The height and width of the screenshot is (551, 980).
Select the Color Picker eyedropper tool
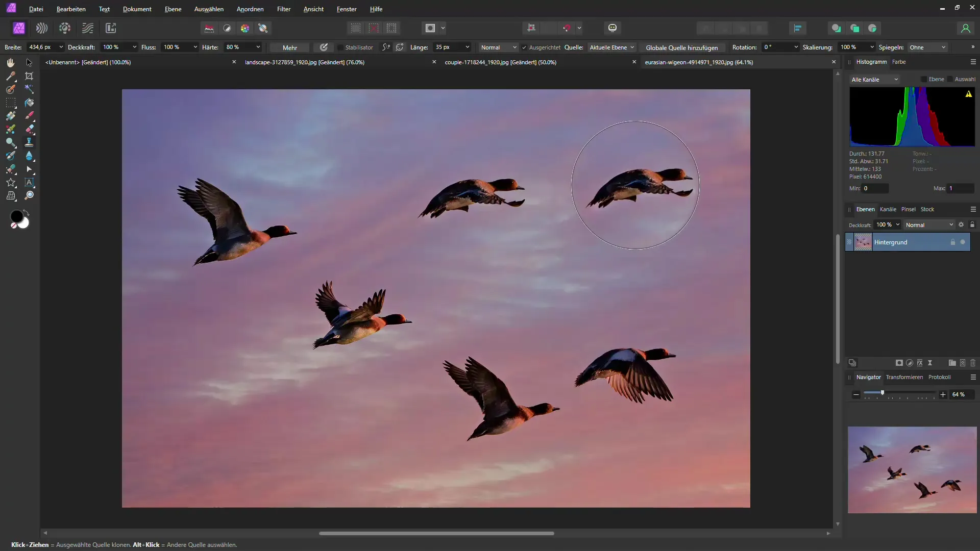pyautogui.click(x=10, y=76)
